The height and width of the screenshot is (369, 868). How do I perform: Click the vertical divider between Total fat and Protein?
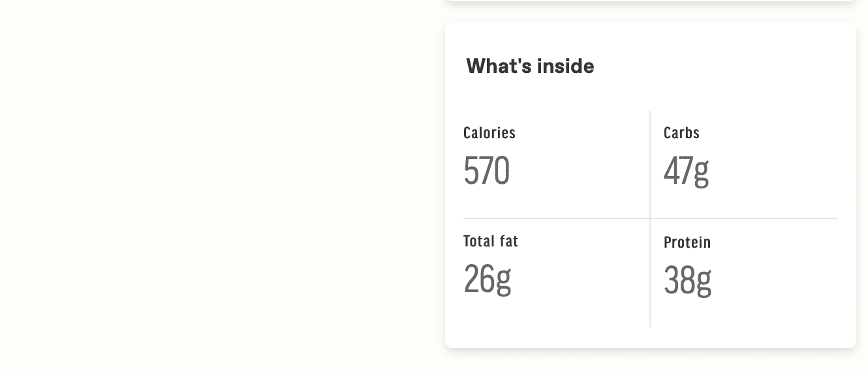pos(650,273)
